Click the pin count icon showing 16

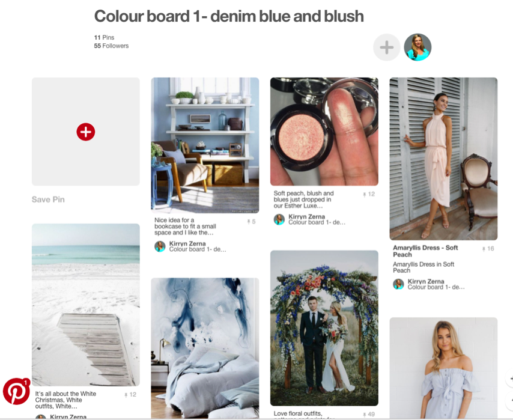click(x=488, y=249)
